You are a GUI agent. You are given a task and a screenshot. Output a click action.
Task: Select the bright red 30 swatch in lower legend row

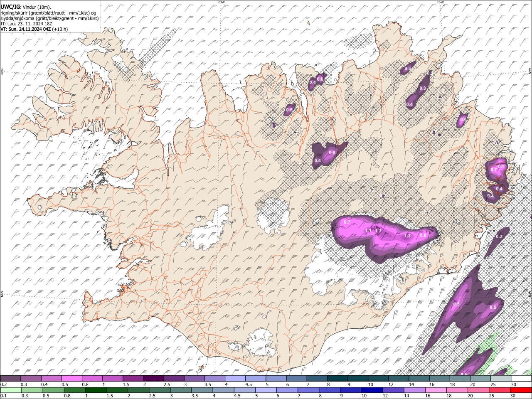coord(520,390)
